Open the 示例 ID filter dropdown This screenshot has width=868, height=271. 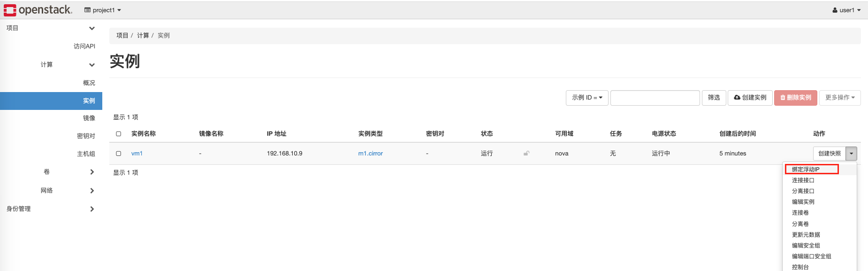(587, 98)
